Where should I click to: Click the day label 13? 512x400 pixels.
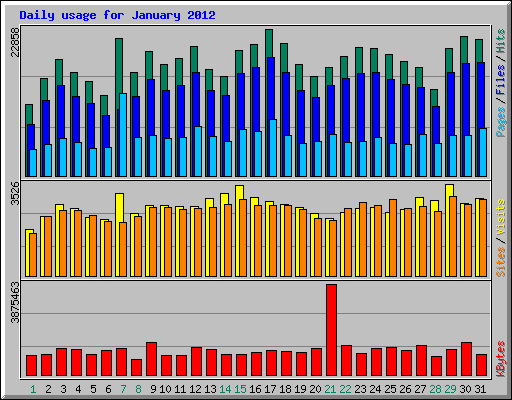(210, 389)
